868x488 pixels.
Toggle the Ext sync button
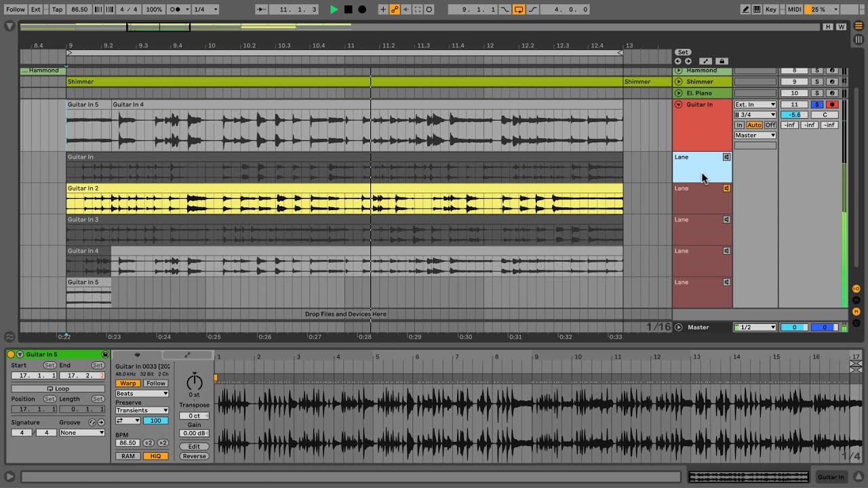tap(35, 9)
